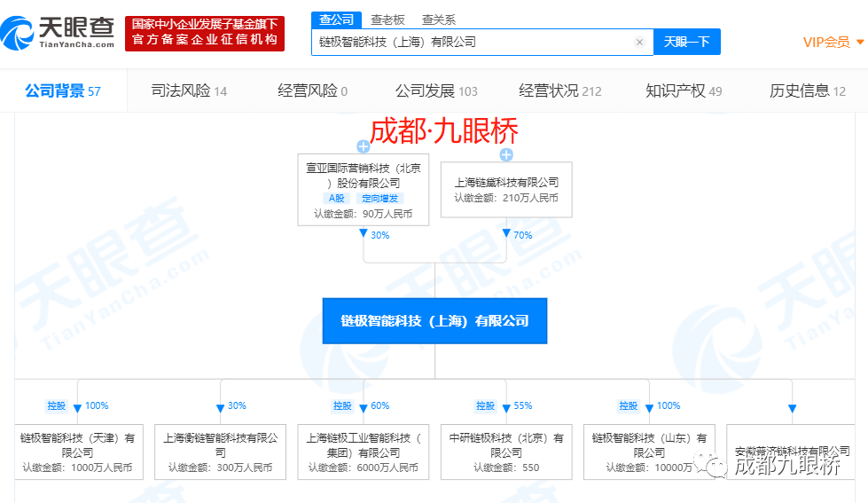Select central 链极智能科技（上海）有限公司 node

tap(434, 321)
